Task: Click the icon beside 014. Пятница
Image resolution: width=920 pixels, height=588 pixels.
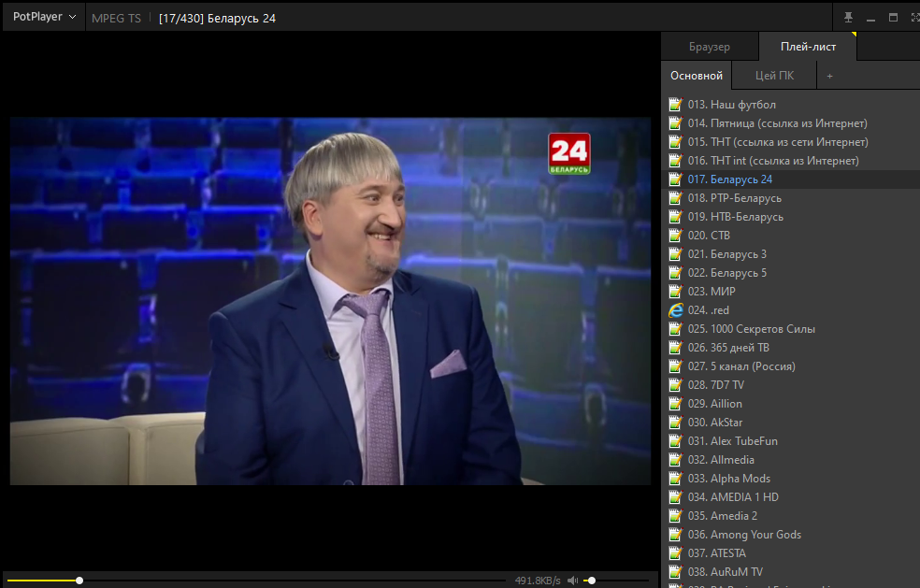Action: 676,123
